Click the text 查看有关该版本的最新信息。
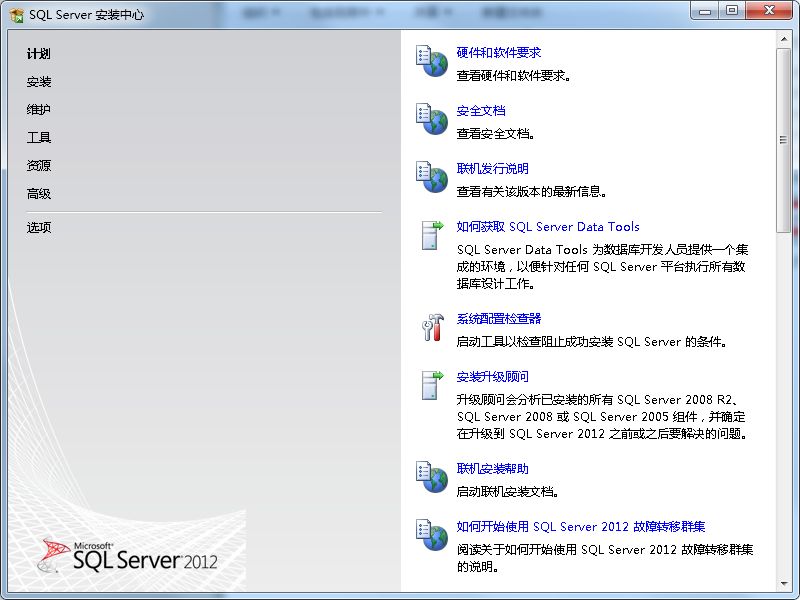800x600 pixels. pyautogui.click(x=532, y=192)
